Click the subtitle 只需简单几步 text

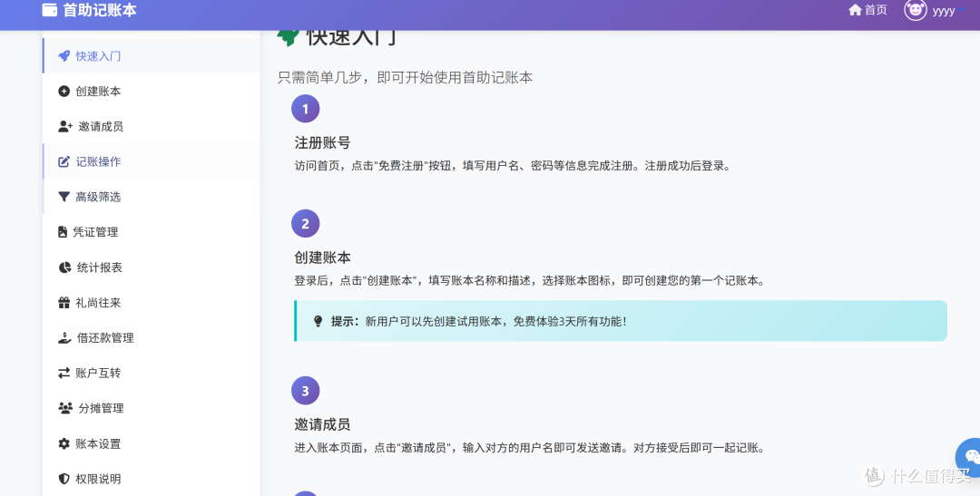pos(405,77)
